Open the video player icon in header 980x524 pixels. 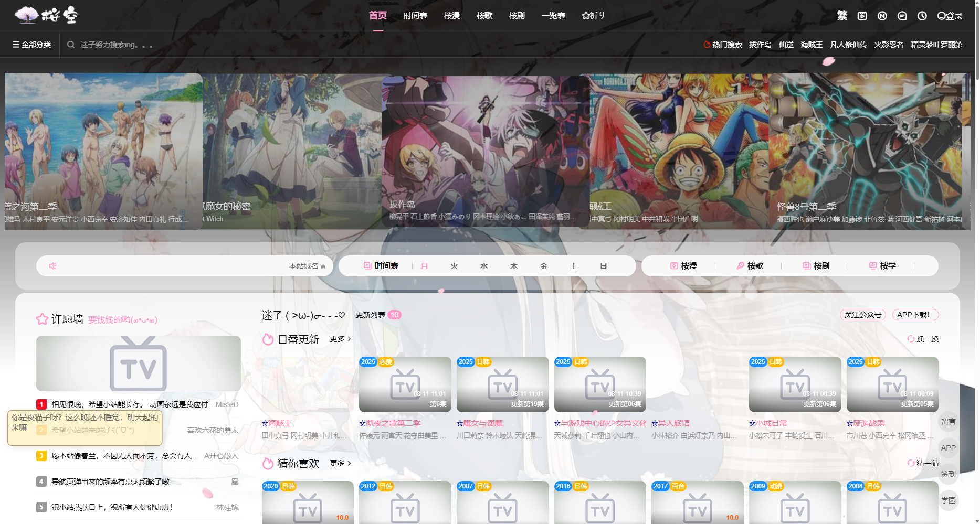point(862,16)
